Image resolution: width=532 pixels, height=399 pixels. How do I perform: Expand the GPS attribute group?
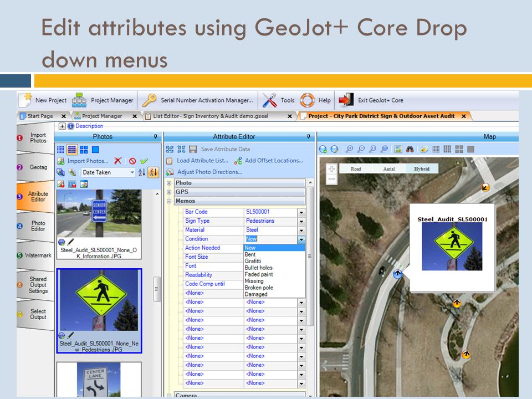tap(169, 192)
